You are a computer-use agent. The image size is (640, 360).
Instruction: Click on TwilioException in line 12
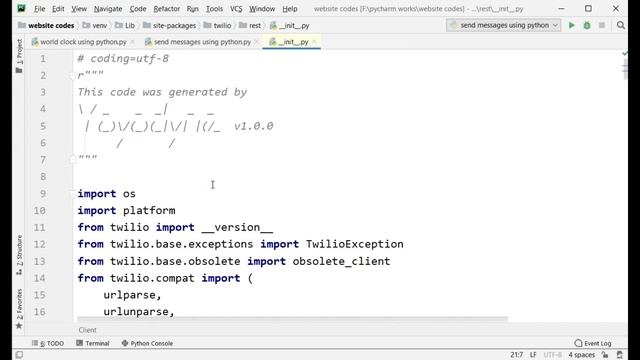coord(355,244)
